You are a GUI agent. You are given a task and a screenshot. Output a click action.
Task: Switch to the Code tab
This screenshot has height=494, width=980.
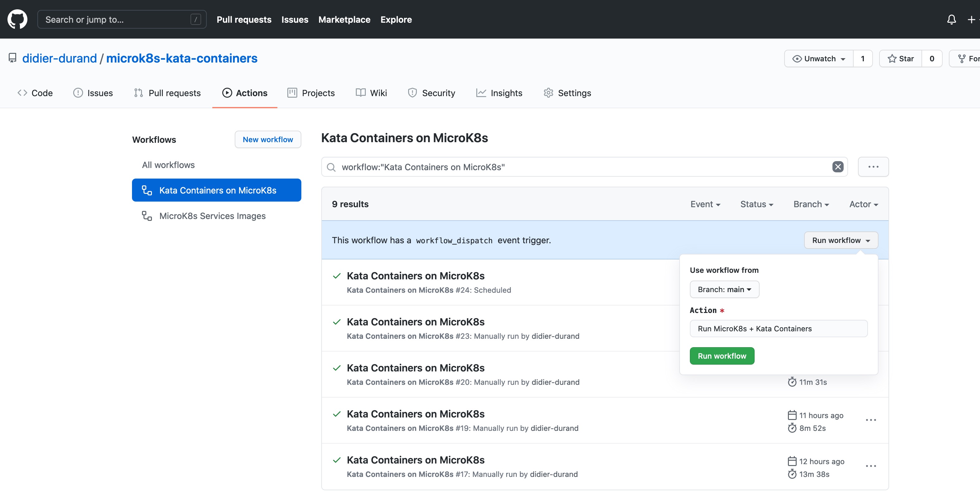(x=35, y=93)
